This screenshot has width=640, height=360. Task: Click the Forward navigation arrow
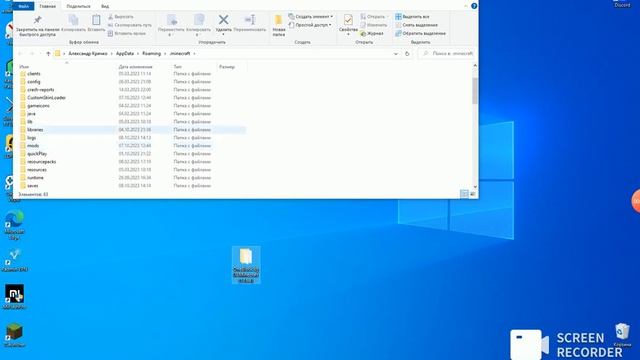(x=32, y=53)
